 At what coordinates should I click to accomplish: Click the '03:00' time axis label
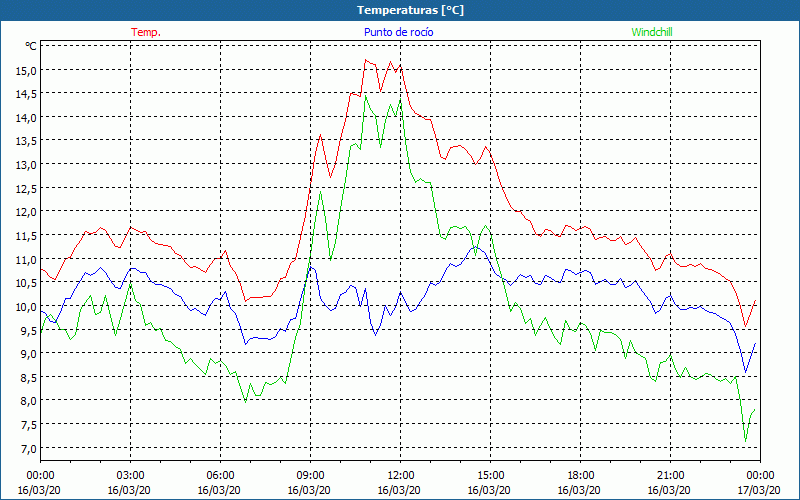[x=131, y=476]
